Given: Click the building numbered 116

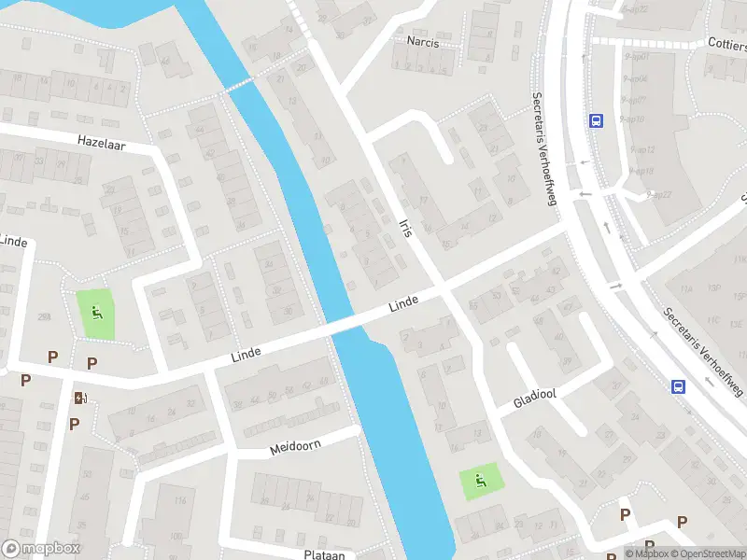Looking at the screenshot, I should point(180,500).
